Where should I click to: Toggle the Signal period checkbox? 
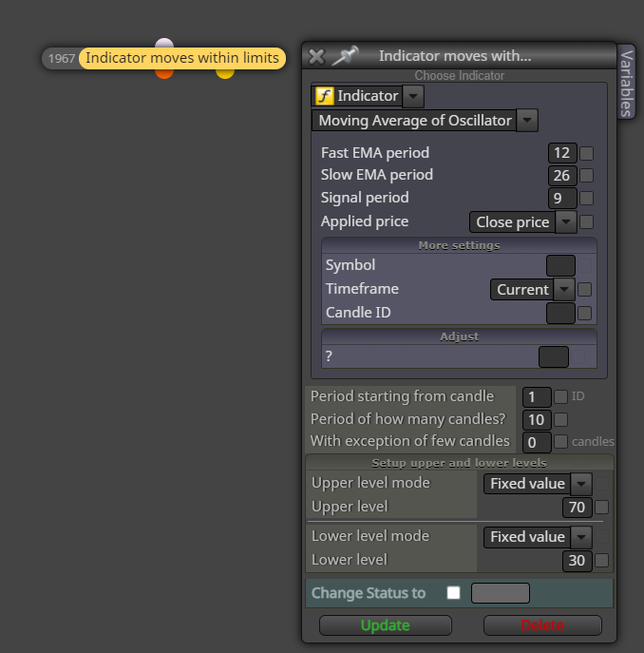587,199
